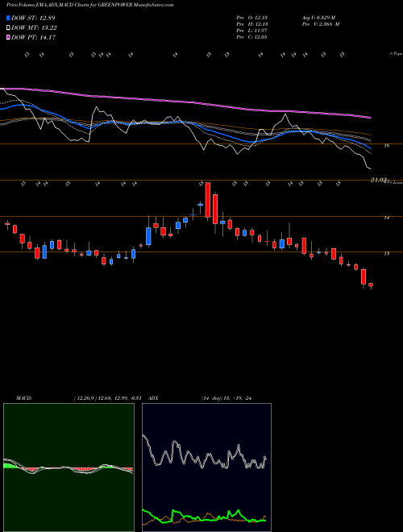The width and height of the screenshot is (403, 532).
Task: Click the 21.03 price label at the right edge
Action: point(379,181)
